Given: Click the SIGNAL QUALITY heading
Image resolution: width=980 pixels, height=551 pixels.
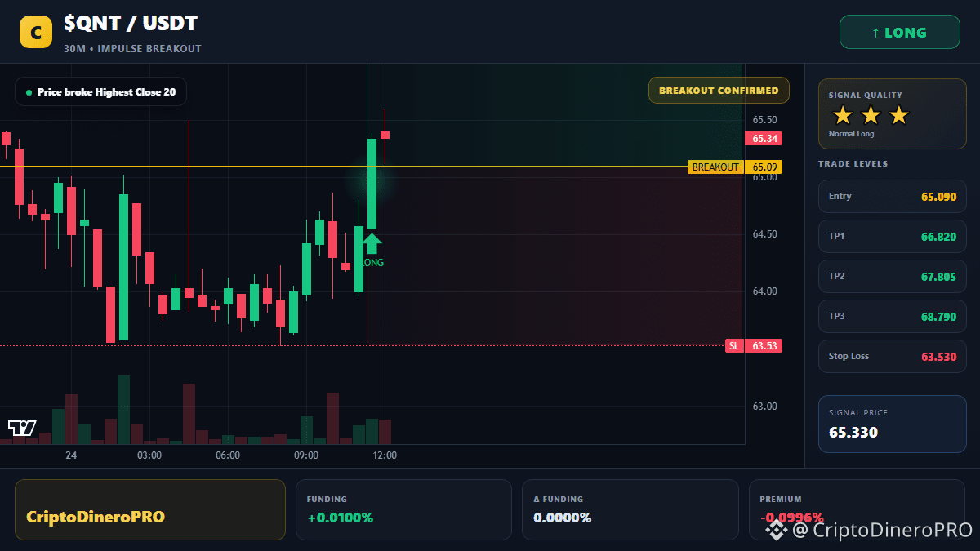Looking at the screenshot, I should coord(865,96).
